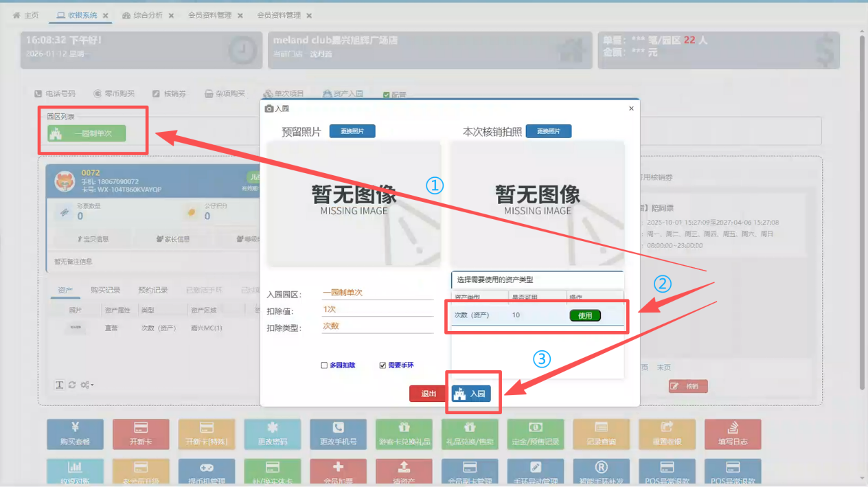Click the red 退出 button
868x487 pixels.
click(x=429, y=394)
